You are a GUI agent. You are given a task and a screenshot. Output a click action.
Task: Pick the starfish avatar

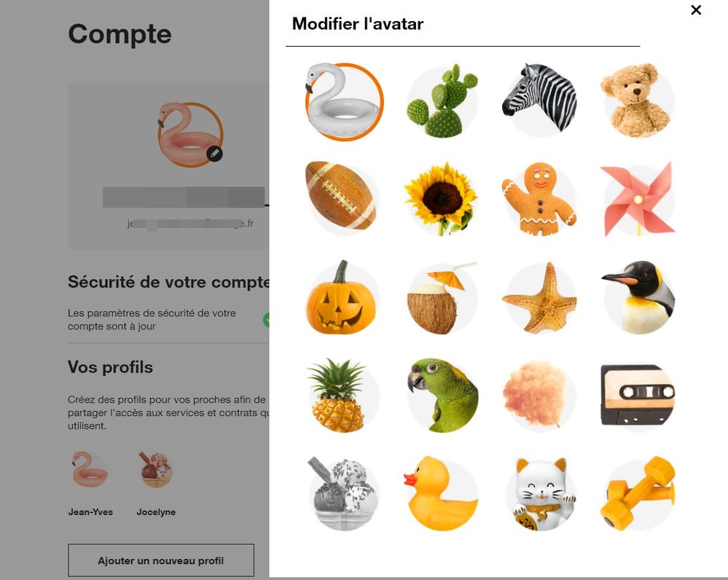click(x=540, y=298)
